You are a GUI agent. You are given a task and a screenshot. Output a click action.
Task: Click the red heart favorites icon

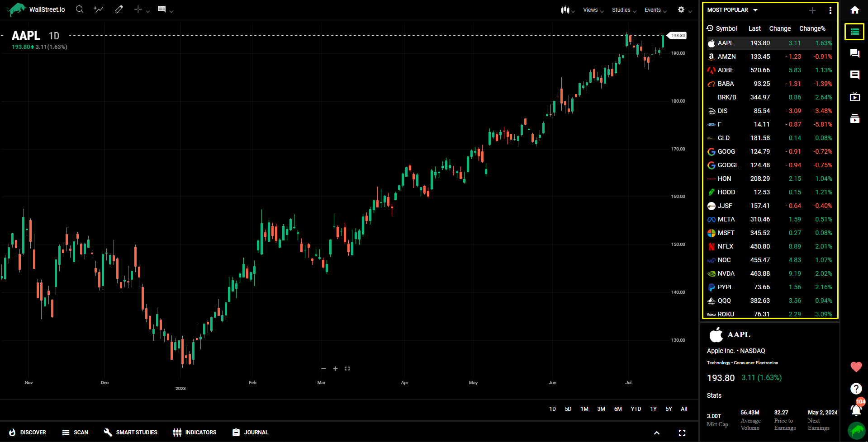[x=856, y=367]
